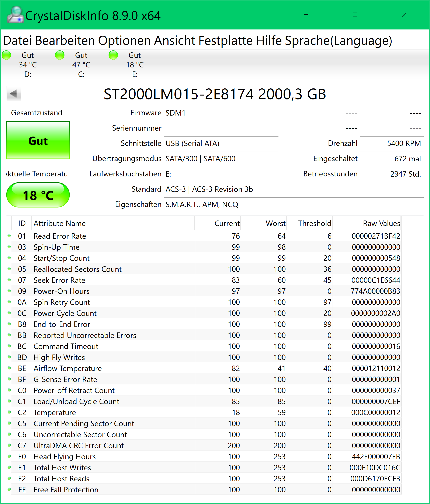Click the Firmware field showing SDM1
Viewport: 430px width, 504px height.
pos(221,113)
